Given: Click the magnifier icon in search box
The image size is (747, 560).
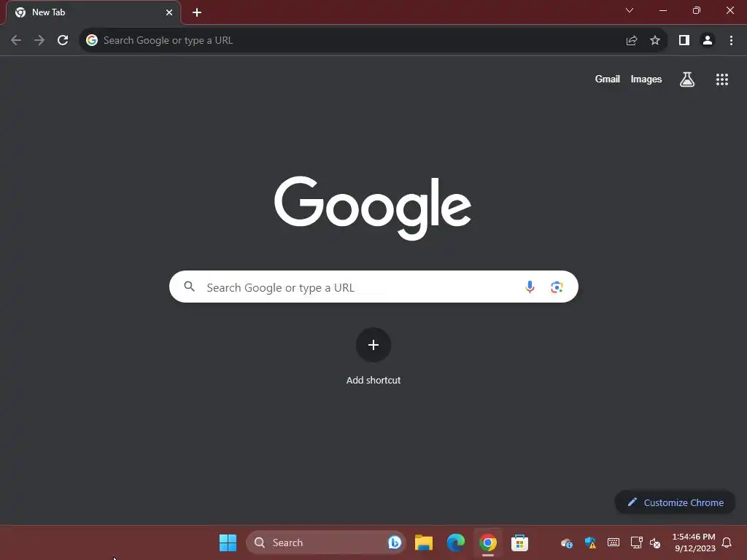Looking at the screenshot, I should 190,287.
